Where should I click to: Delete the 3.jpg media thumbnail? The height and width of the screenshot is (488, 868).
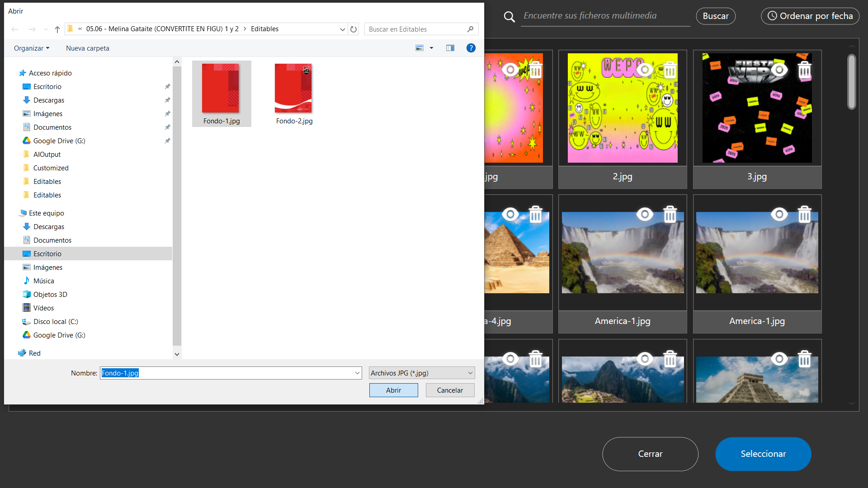tap(804, 70)
